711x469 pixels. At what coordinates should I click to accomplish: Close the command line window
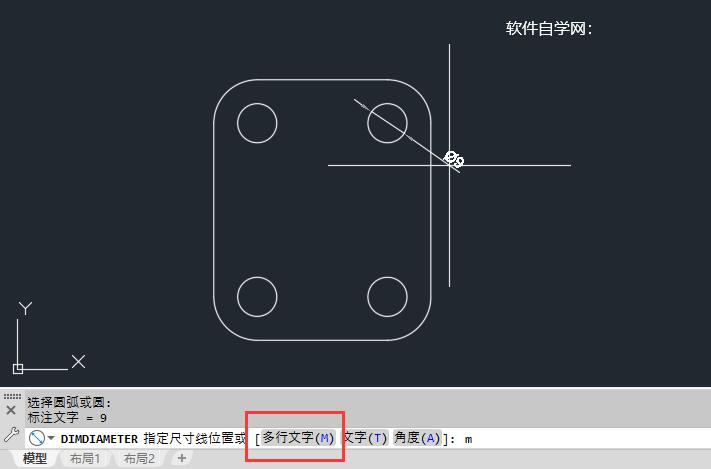pyautogui.click(x=11, y=410)
